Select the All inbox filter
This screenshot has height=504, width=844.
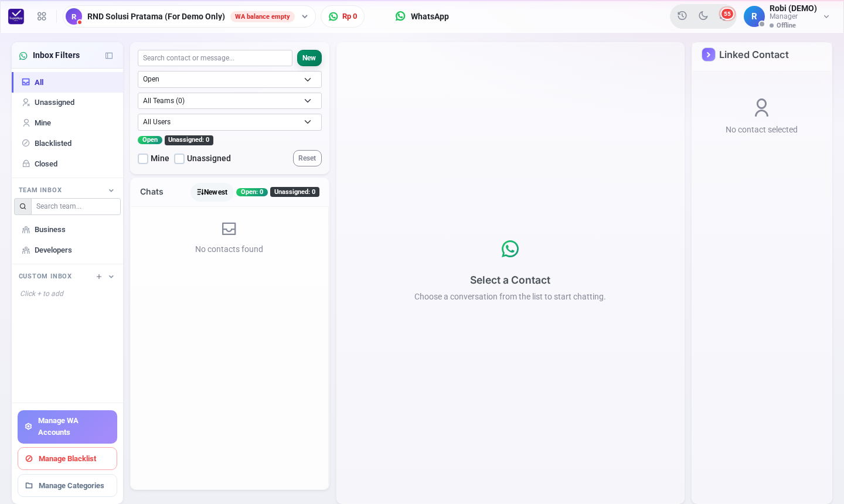[67, 82]
